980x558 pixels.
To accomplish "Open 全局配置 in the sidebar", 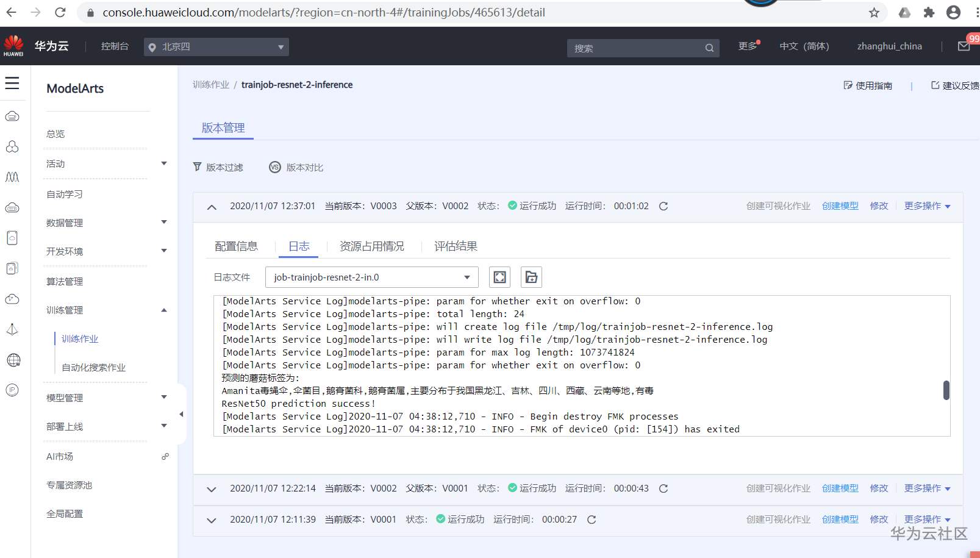I will (x=65, y=513).
